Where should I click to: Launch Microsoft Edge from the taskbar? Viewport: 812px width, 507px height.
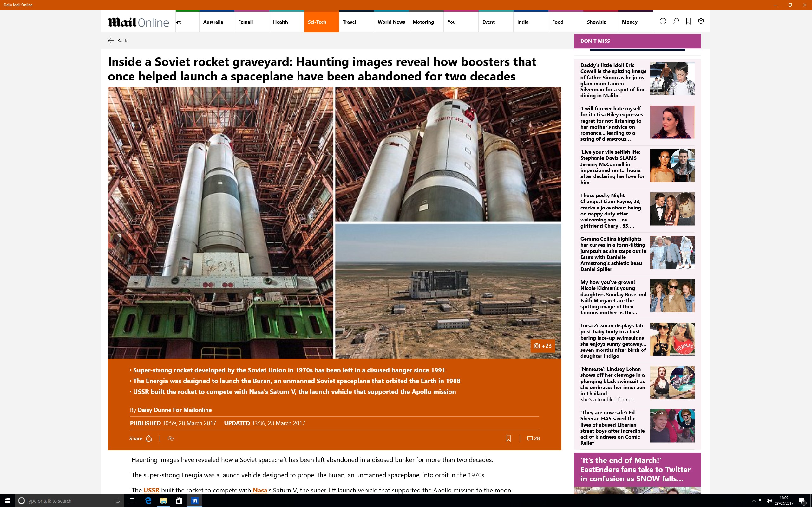coord(147,501)
